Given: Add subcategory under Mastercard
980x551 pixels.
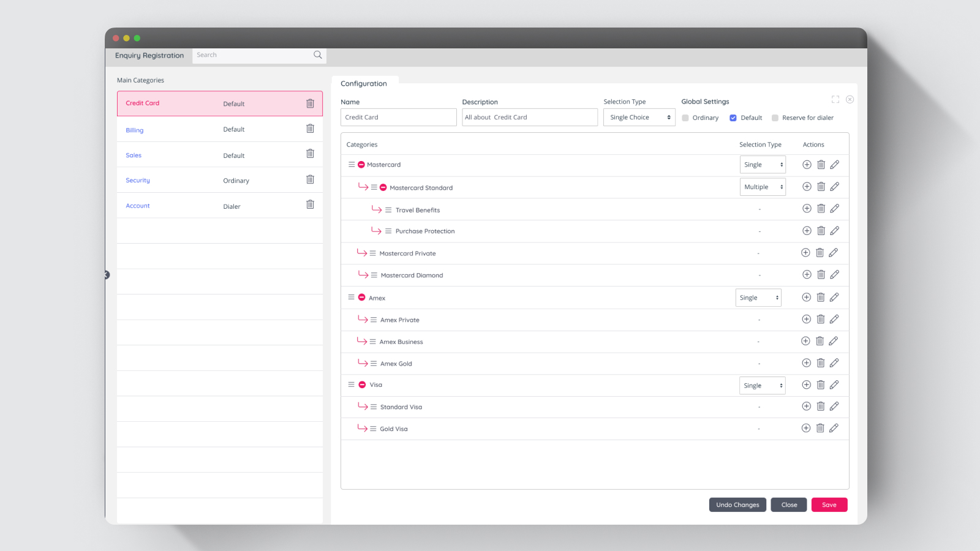Looking at the screenshot, I should click(x=807, y=165).
